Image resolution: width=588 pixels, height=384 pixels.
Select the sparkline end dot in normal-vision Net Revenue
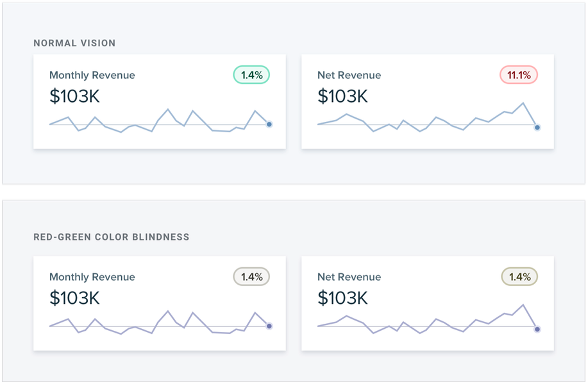pos(537,128)
